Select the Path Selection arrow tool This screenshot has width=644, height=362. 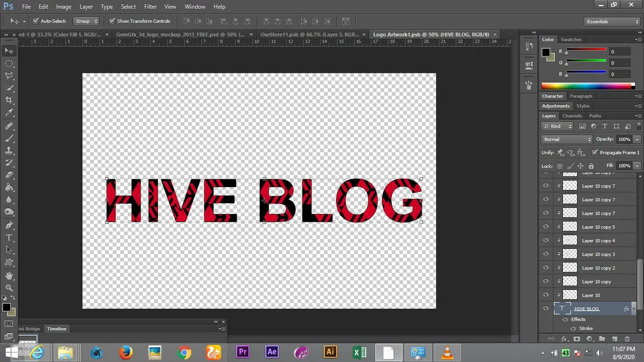pos(9,250)
